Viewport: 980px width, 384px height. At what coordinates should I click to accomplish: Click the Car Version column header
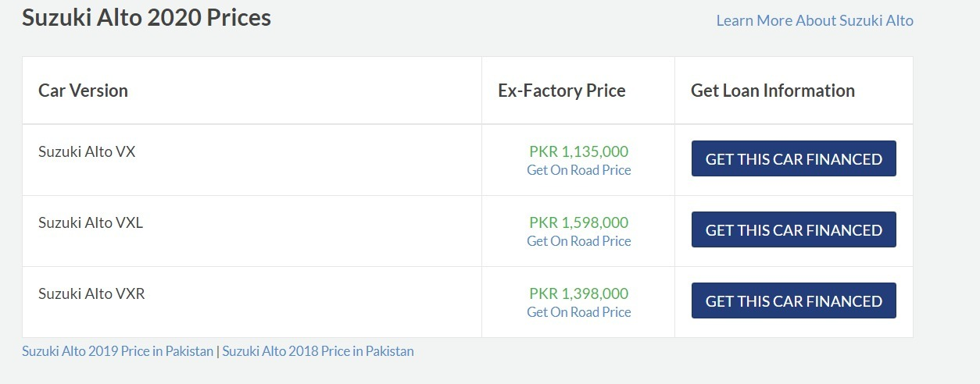pos(83,91)
